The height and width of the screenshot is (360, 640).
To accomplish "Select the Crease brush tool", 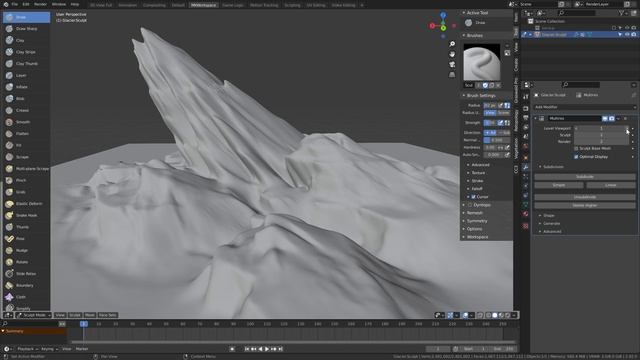I will click(27, 110).
